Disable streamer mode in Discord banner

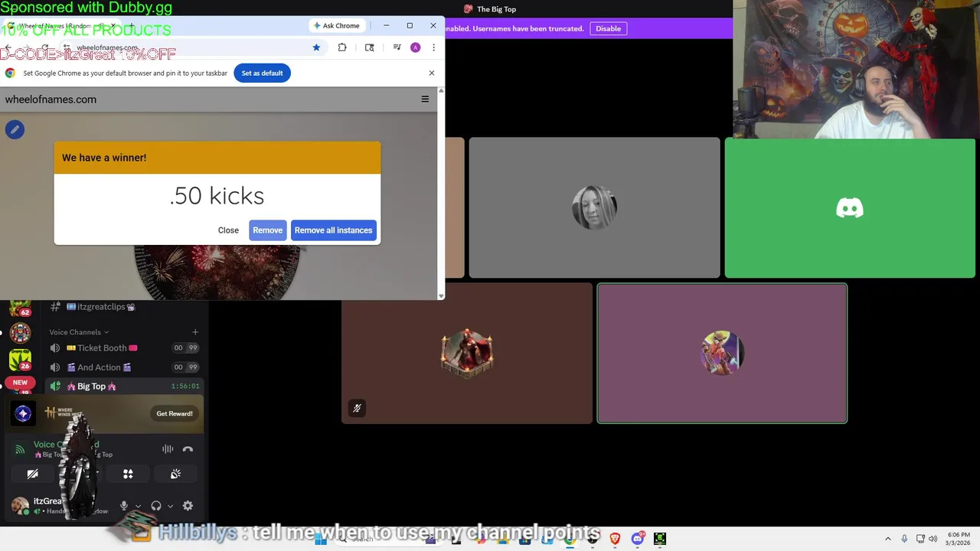(609, 28)
